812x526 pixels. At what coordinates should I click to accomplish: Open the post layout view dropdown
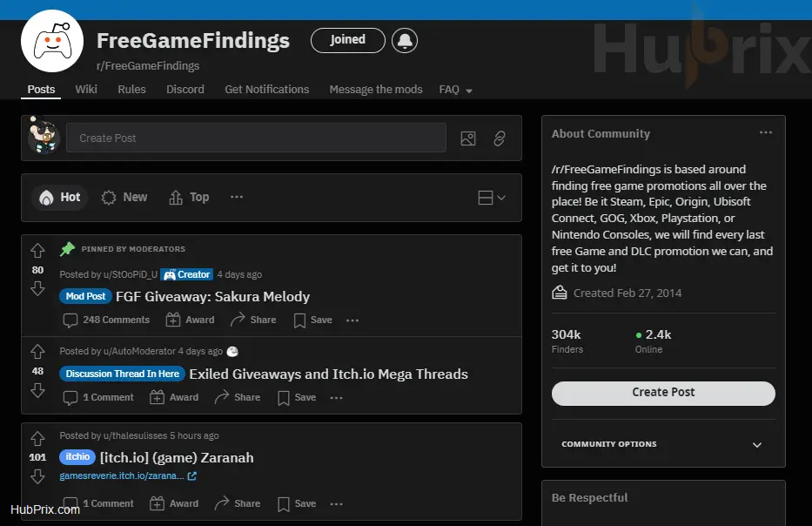click(492, 198)
